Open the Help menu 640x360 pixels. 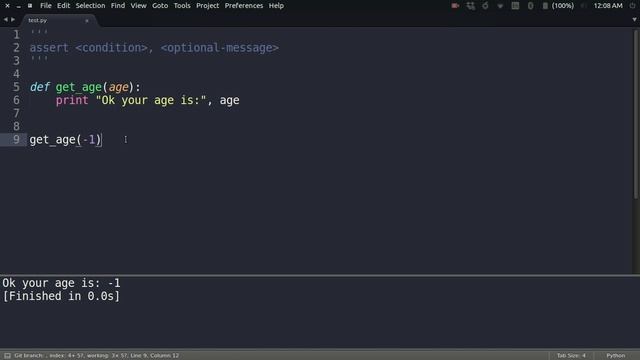tap(276, 6)
